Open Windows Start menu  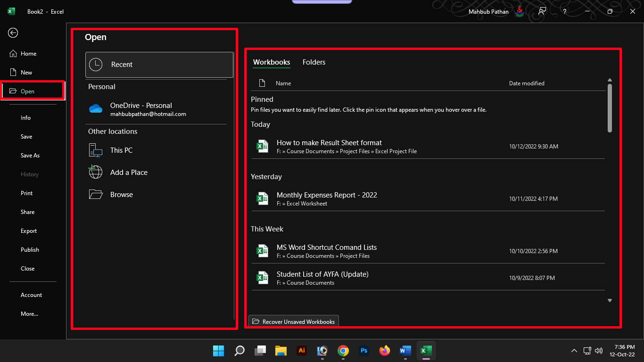[219, 351]
